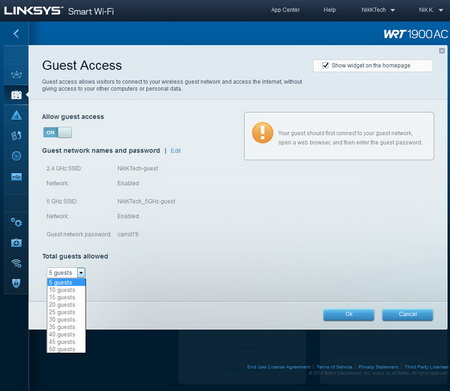This screenshot has height=391, width=450.
Task: Open the External Storage icon
Action: point(16,176)
